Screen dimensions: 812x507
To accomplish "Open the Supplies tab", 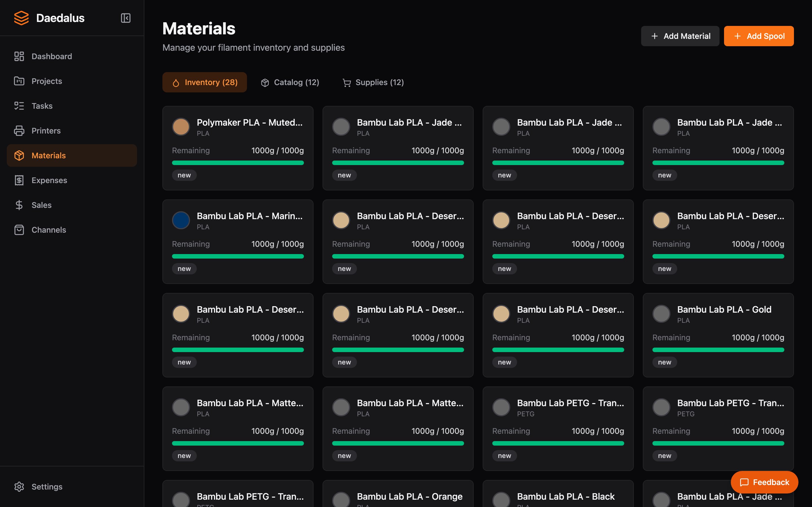I will (372, 82).
